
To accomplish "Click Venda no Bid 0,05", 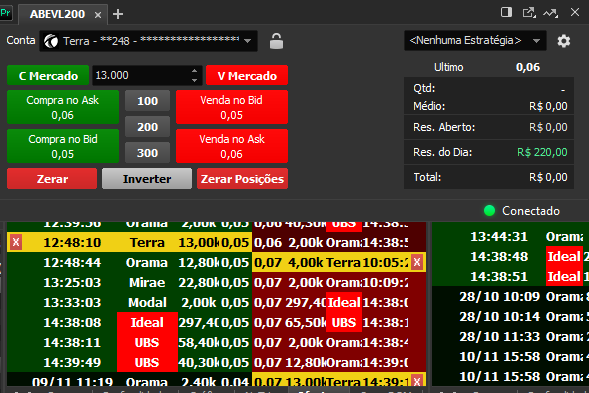I will pos(232,107).
